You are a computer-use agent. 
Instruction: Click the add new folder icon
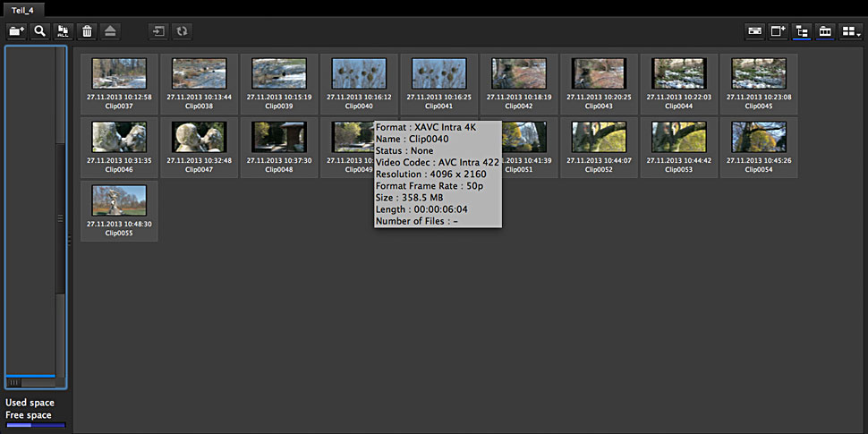16,31
